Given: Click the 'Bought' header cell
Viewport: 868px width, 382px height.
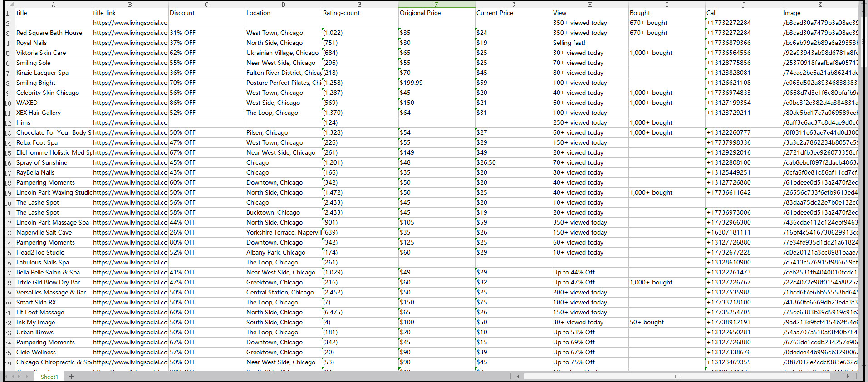Looking at the screenshot, I should coord(667,13).
